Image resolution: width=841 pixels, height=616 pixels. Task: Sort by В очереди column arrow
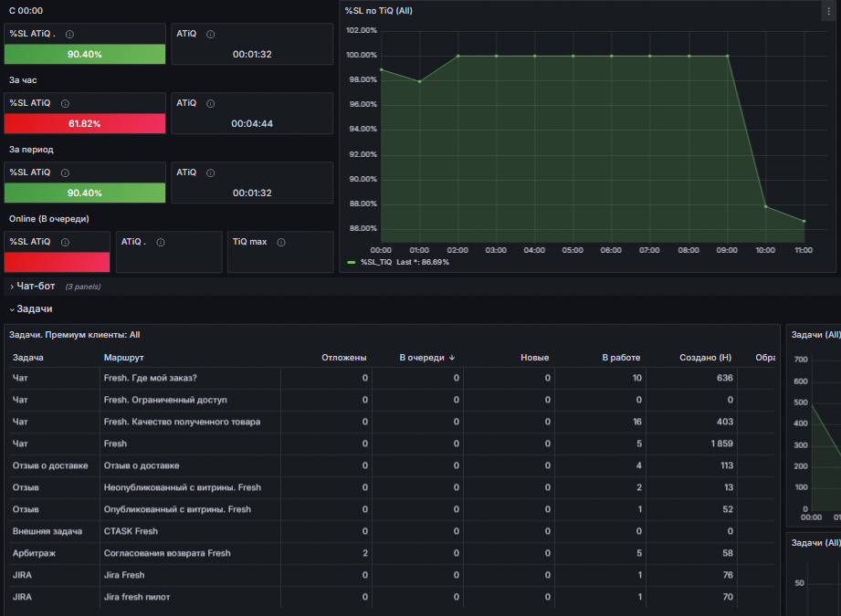(x=452, y=358)
